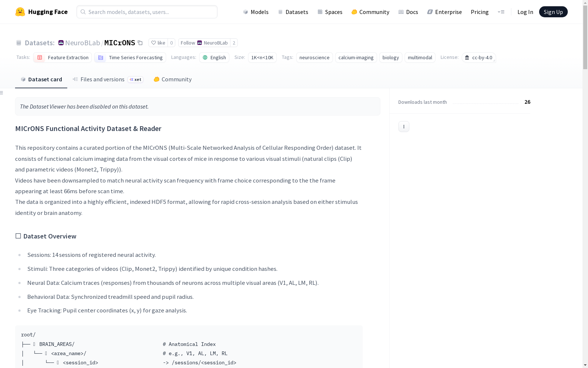Click the Sign Up button
Screen dimensions: 588x368
pos(553,12)
